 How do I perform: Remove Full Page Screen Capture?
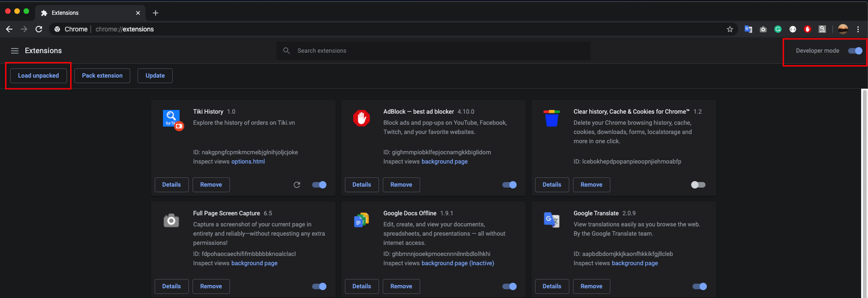coord(211,286)
